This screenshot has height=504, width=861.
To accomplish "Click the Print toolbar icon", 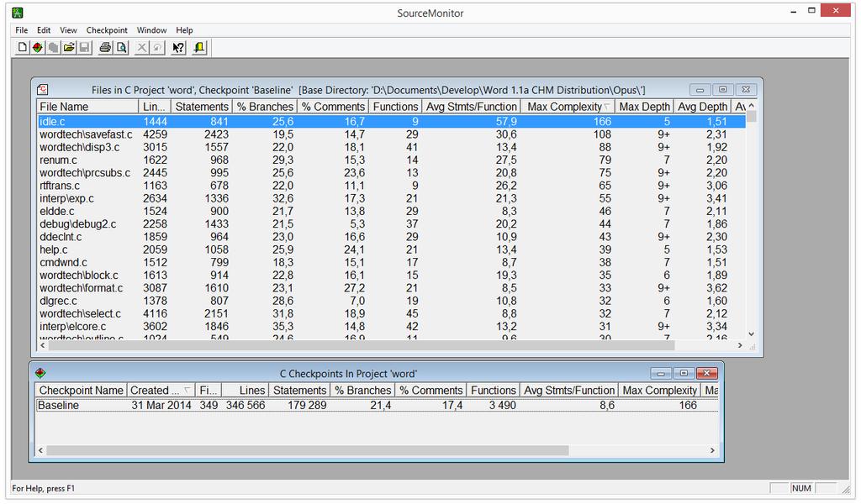I will coord(105,48).
